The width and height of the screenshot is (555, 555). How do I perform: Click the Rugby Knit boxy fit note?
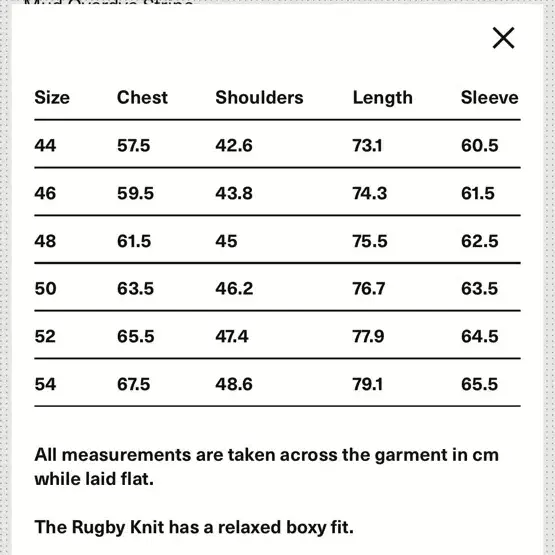[x=194, y=527]
